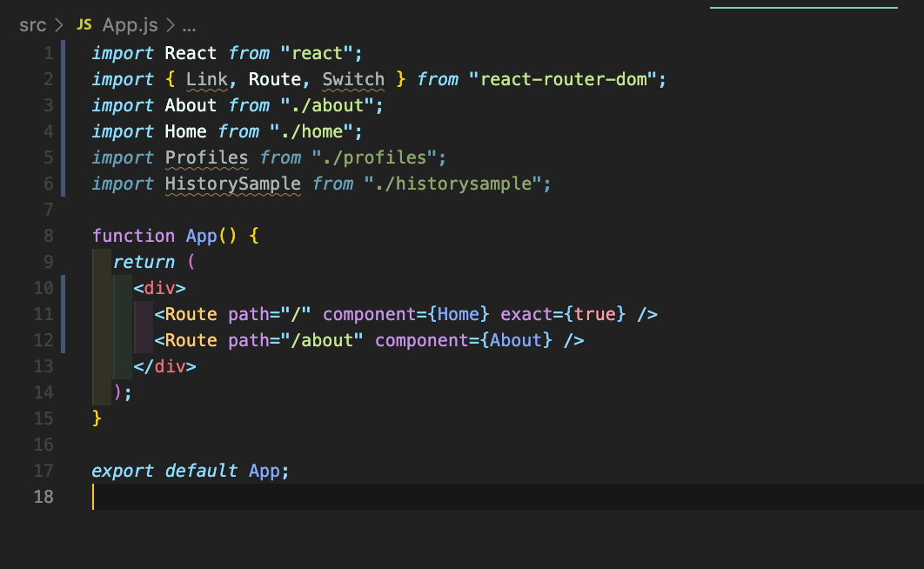The height and width of the screenshot is (569, 924).
Task: Click the export keyword on line 17
Action: 123,471
